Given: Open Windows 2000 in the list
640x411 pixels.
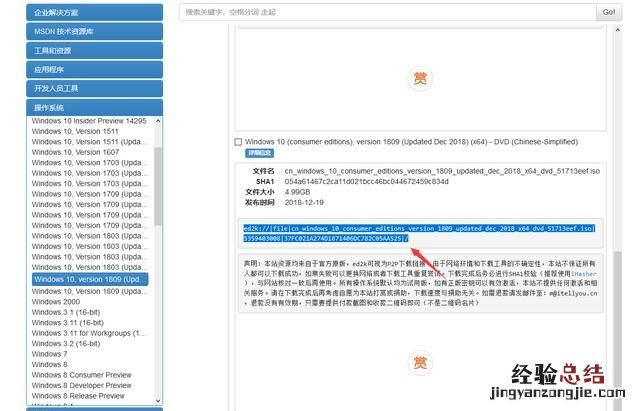Looking at the screenshot, I should (56, 302).
